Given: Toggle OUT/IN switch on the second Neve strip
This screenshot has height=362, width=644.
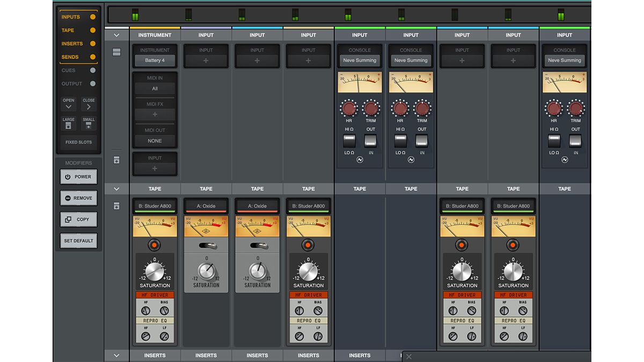Looking at the screenshot, I should (x=422, y=141).
